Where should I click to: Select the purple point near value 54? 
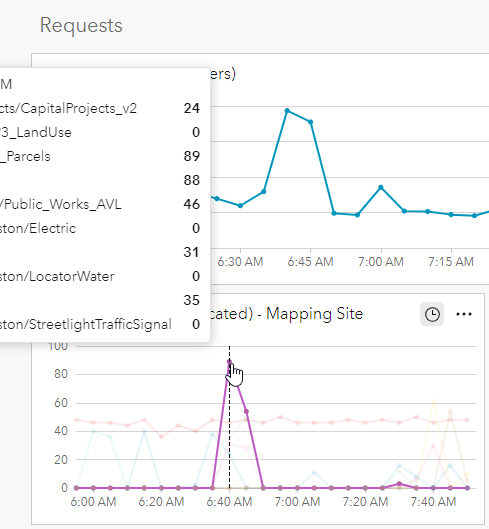pyautogui.click(x=246, y=411)
